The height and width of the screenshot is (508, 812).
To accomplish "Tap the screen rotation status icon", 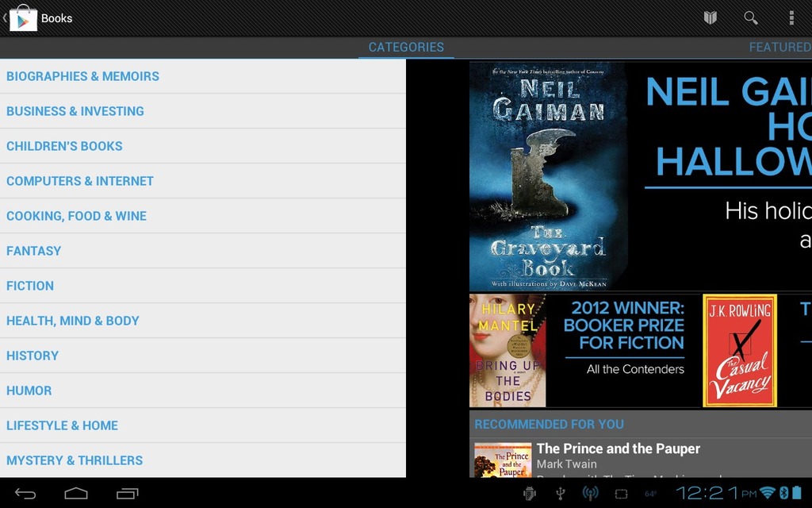I will coord(621,494).
